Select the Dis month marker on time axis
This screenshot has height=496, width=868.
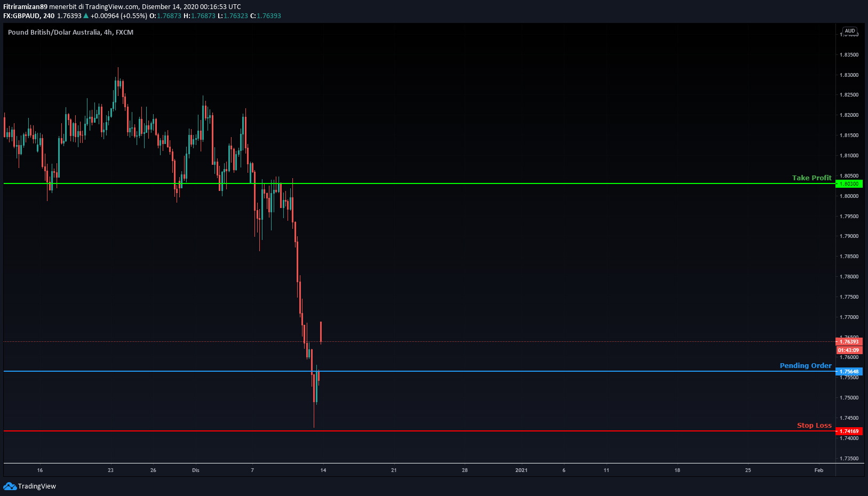196,470
